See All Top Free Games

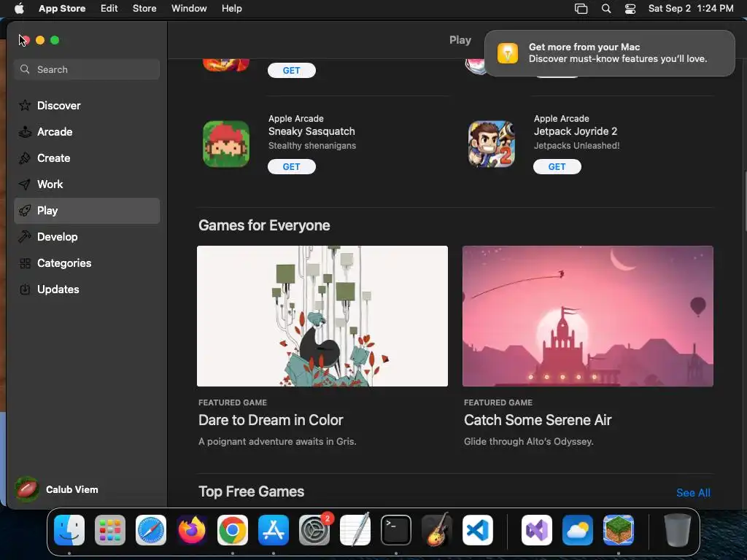pyautogui.click(x=693, y=493)
